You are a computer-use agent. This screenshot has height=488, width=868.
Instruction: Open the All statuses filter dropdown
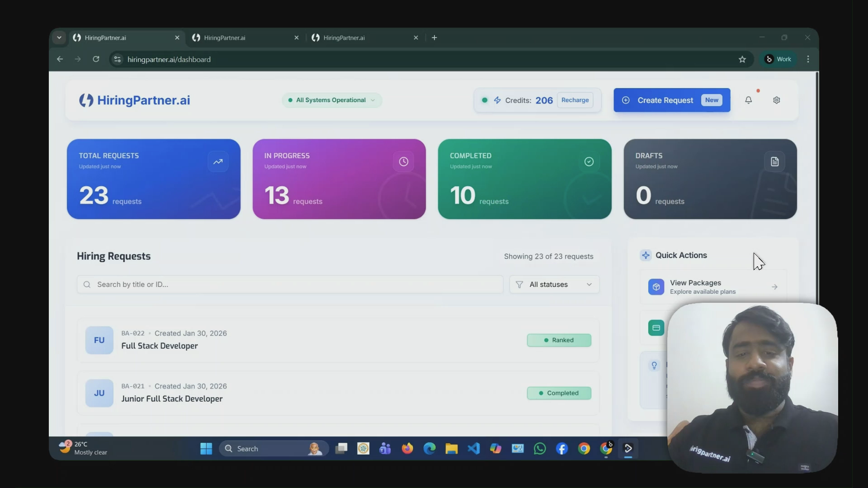[554, 285]
